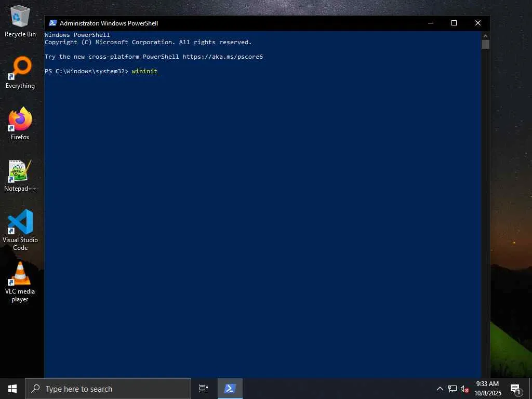Click the 'Windows PowerShell' first output line

77,35
